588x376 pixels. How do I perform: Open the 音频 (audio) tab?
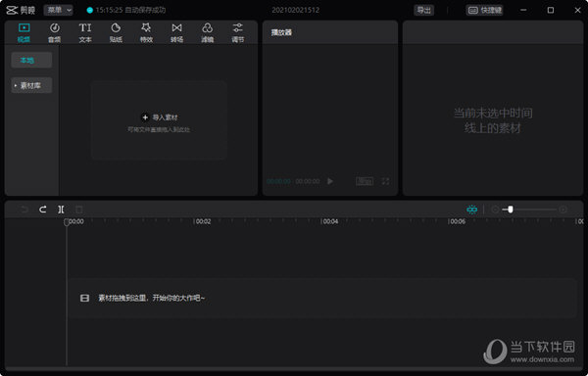coord(55,32)
